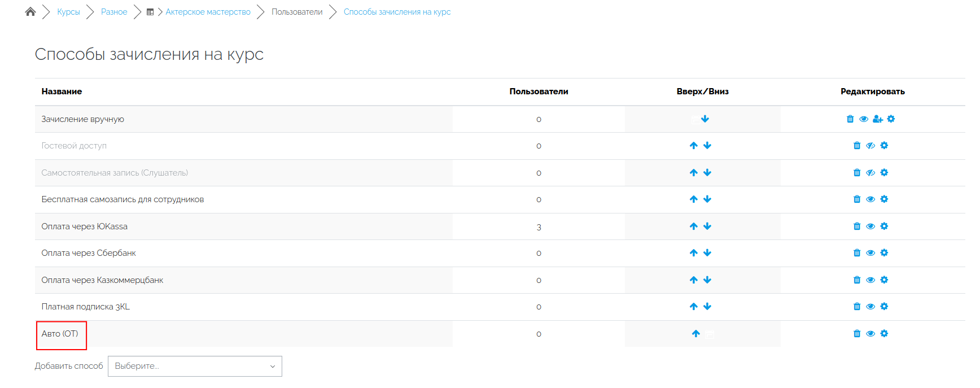
Task: Open the Добавить способ dropdown
Action: click(195, 366)
